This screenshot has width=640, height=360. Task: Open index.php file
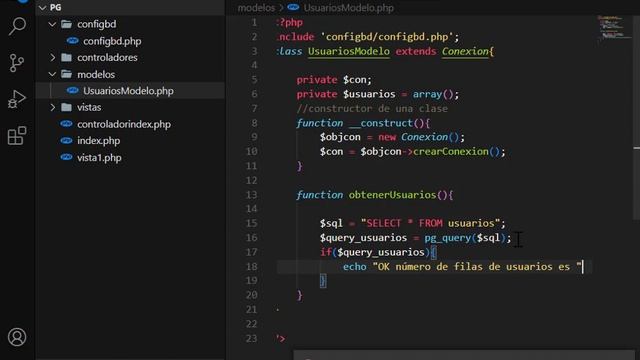click(98, 141)
